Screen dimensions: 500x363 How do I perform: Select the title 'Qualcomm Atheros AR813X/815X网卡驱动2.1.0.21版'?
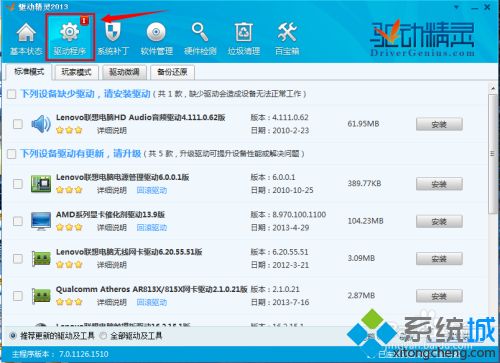[x=151, y=289]
